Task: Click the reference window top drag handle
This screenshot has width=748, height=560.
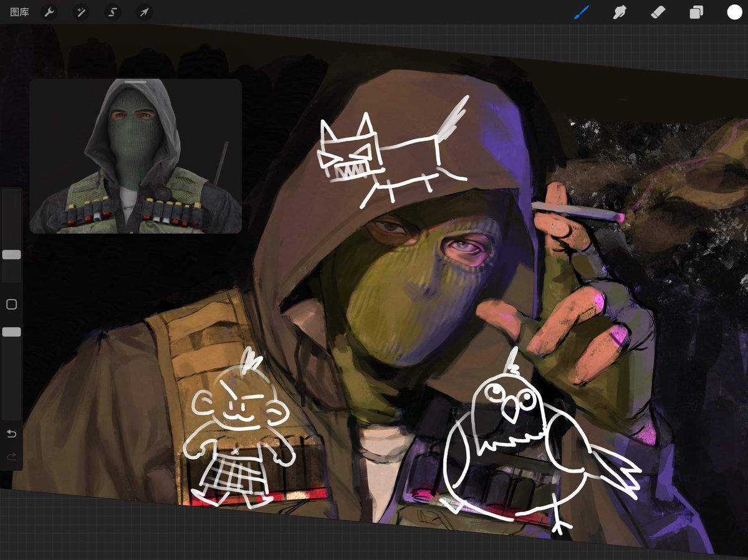Action: [x=135, y=82]
